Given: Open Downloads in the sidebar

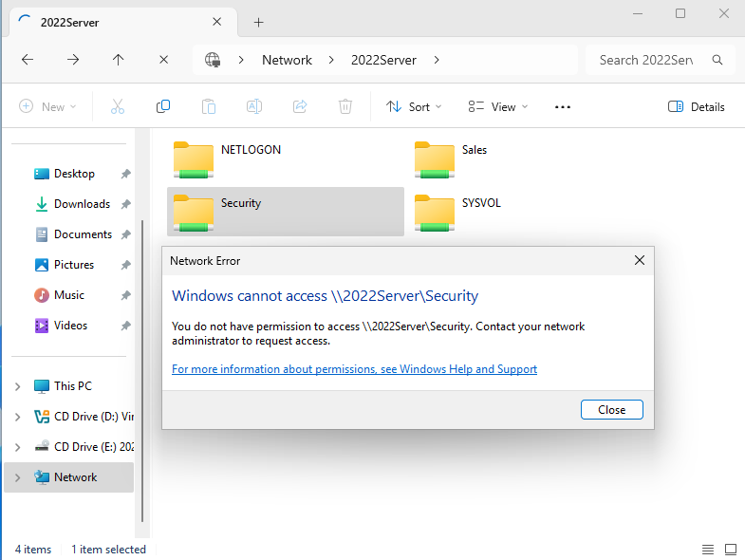Looking at the screenshot, I should coord(82,204).
